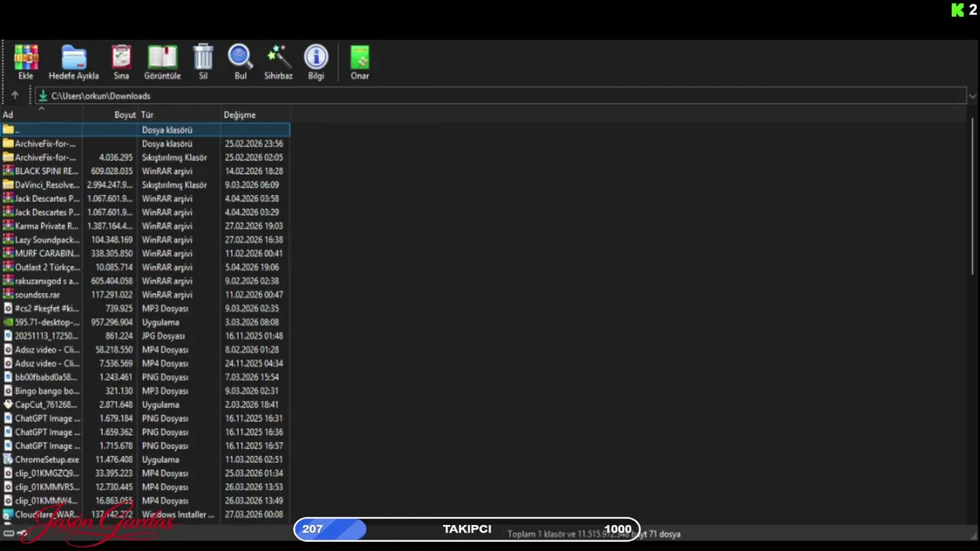Click the Ekle (add to archive) toolbar icon
The image size is (980, 551).
click(x=26, y=57)
